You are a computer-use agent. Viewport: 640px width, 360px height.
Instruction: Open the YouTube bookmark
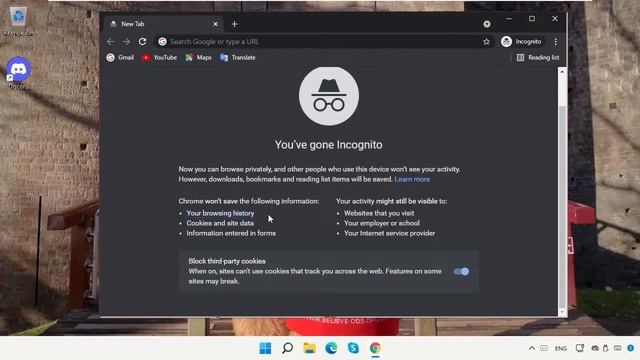160,58
